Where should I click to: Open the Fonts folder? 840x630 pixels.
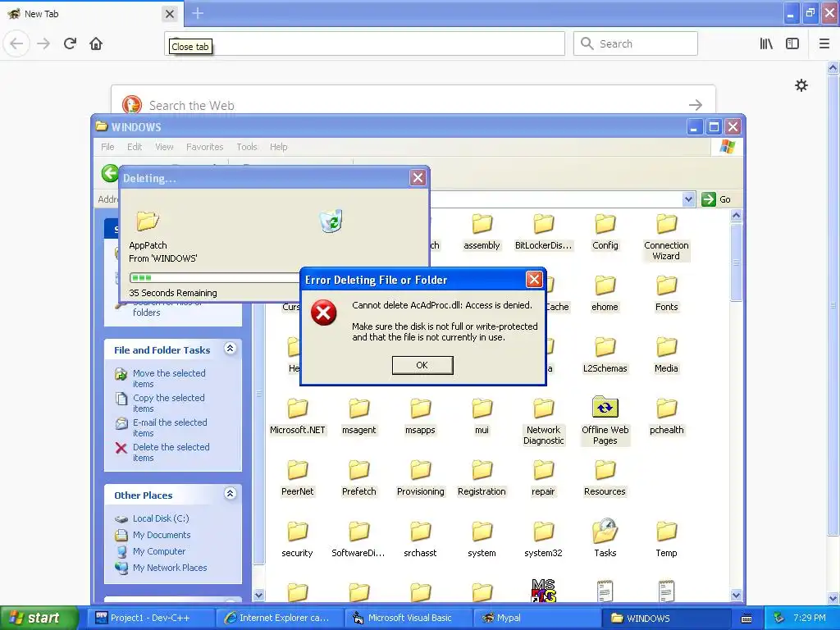click(666, 294)
